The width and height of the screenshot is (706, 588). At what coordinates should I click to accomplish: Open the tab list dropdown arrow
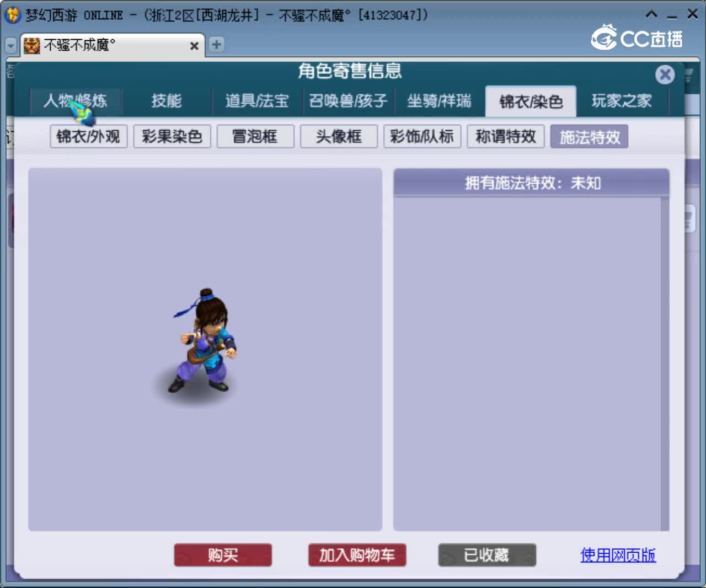(11, 45)
